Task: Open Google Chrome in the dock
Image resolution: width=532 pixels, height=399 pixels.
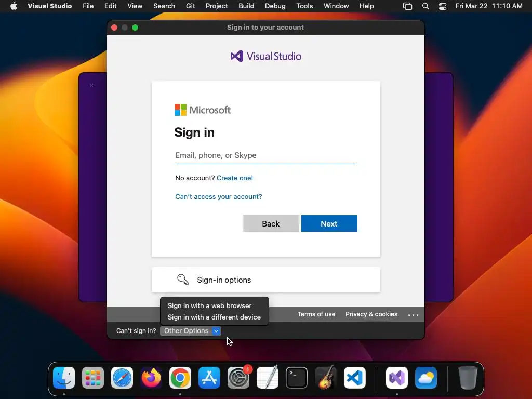Action: click(180, 378)
